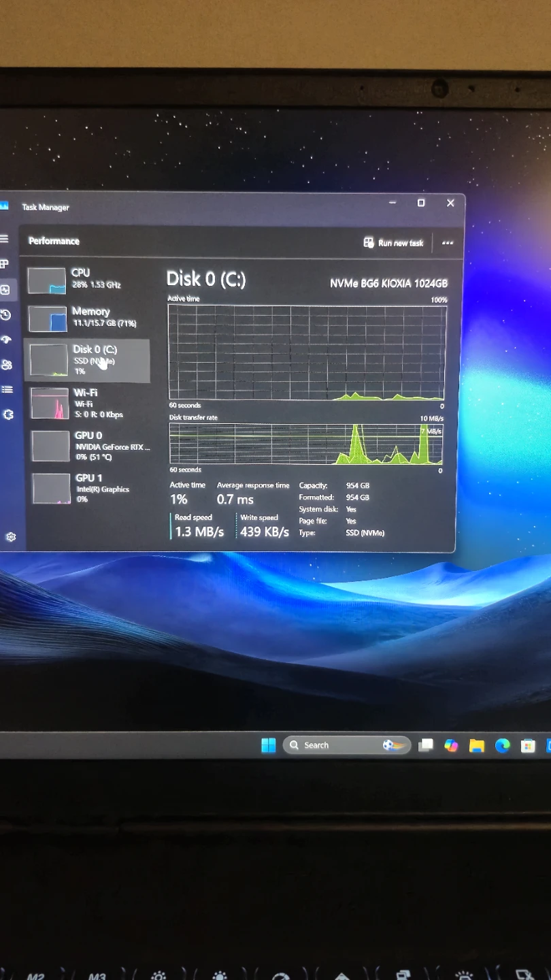
Task: Minimize the Task Manager window
Action: point(393,203)
